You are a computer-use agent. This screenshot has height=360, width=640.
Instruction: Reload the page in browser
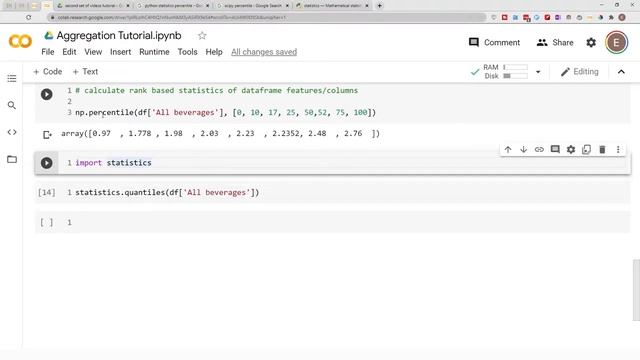28,17
